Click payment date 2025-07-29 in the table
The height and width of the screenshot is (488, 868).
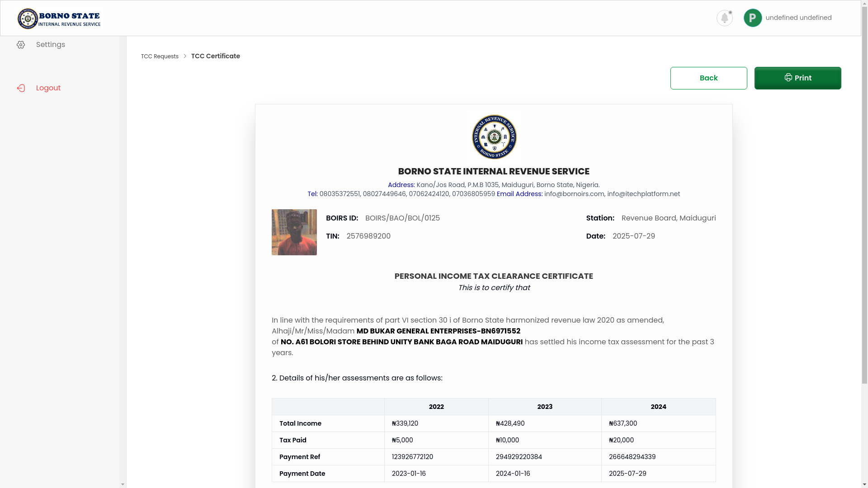pyautogui.click(x=627, y=474)
